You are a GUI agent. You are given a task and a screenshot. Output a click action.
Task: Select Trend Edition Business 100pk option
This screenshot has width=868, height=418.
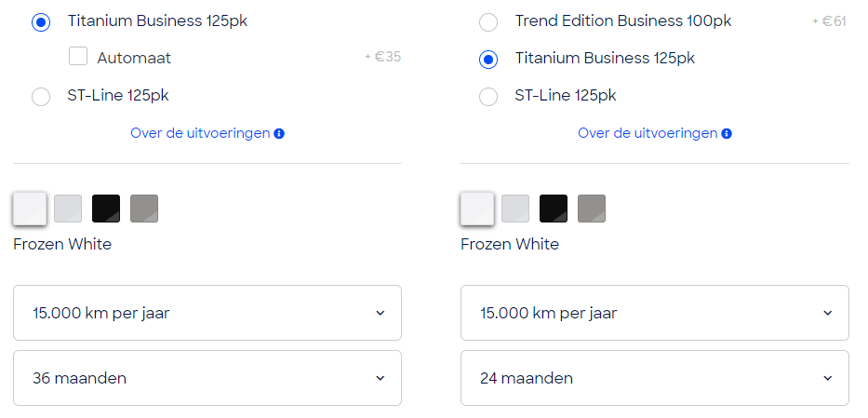click(x=488, y=21)
